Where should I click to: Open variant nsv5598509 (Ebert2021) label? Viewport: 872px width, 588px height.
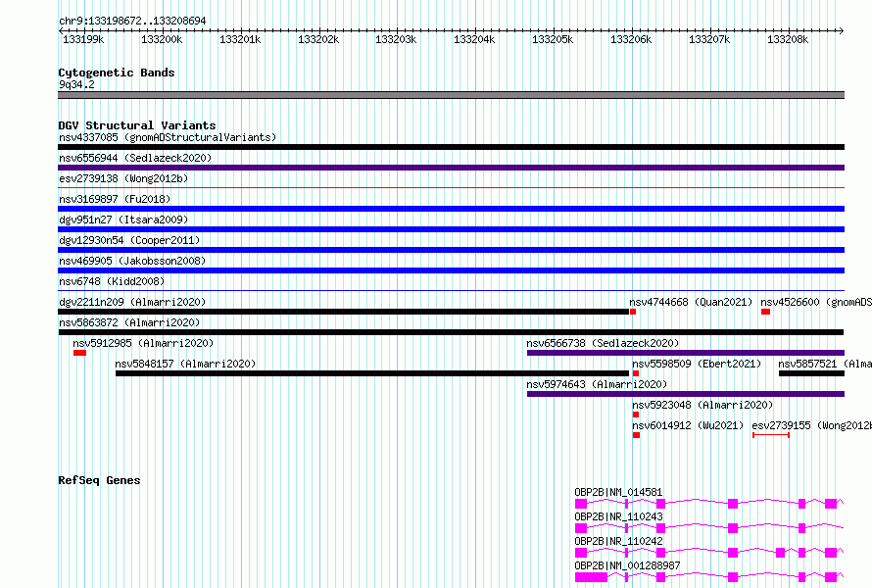(697, 364)
